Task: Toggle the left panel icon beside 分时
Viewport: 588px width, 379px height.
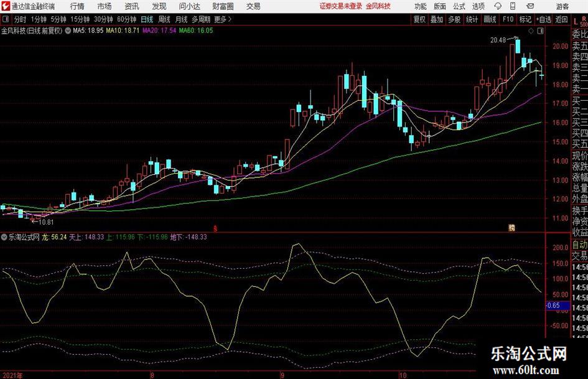Action: [5, 19]
